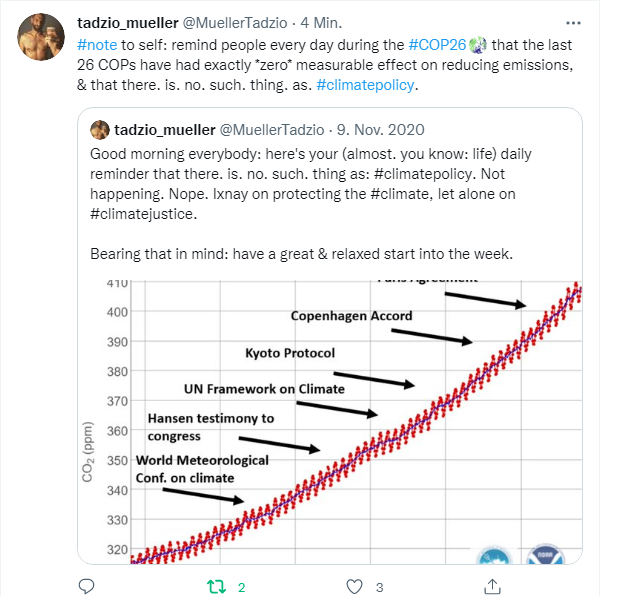The width and height of the screenshot is (622, 596).
Task: Open the three-dot more options menu
Action: pyautogui.click(x=572, y=22)
